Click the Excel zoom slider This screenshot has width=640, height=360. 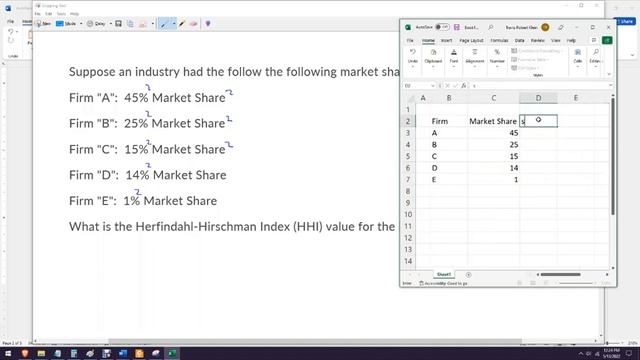[x=576, y=283]
